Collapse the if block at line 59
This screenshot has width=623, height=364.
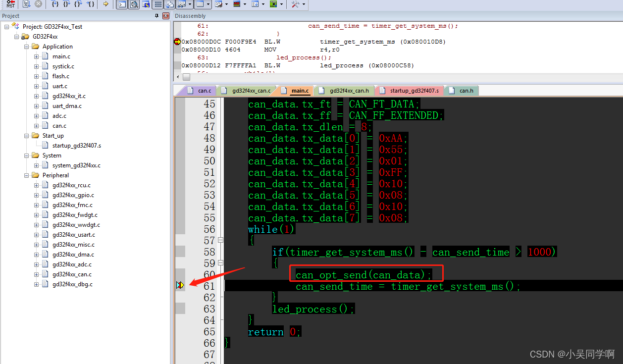pyautogui.click(x=220, y=263)
